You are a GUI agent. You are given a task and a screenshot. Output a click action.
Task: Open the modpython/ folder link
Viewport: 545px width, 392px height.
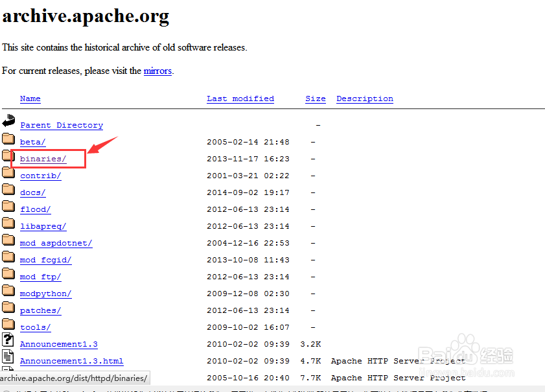pos(46,294)
